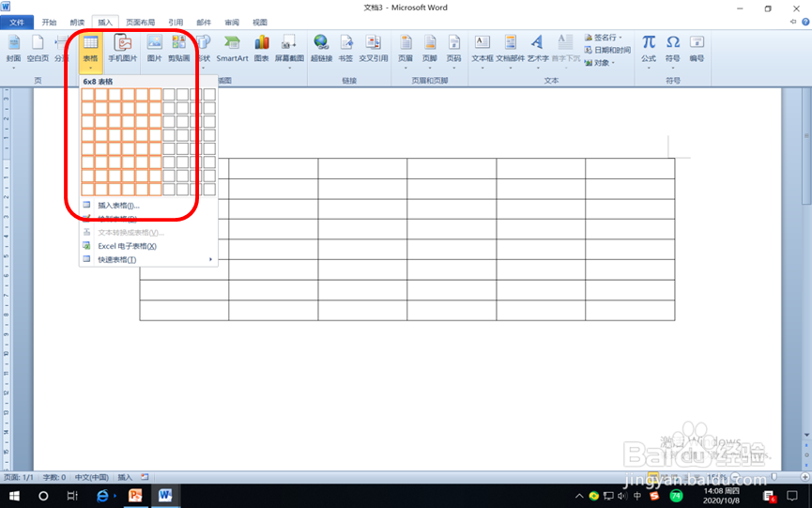Insert a blank page (空白页)

[38, 49]
